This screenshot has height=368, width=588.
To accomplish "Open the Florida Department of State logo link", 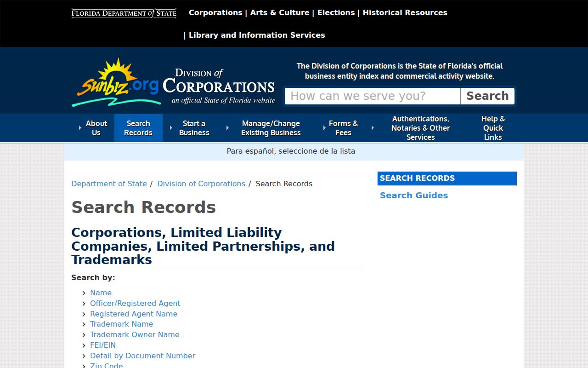I will (x=124, y=13).
